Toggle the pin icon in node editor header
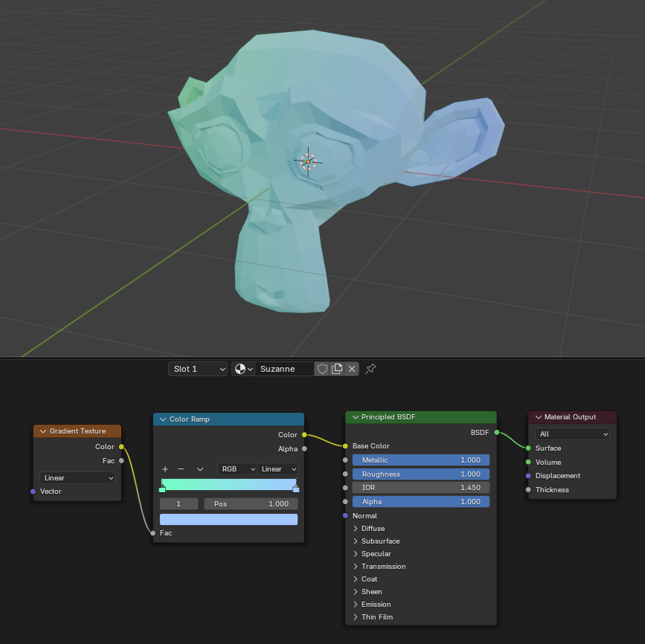The width and height of the screenshot is (645, 644). [370, 369]
